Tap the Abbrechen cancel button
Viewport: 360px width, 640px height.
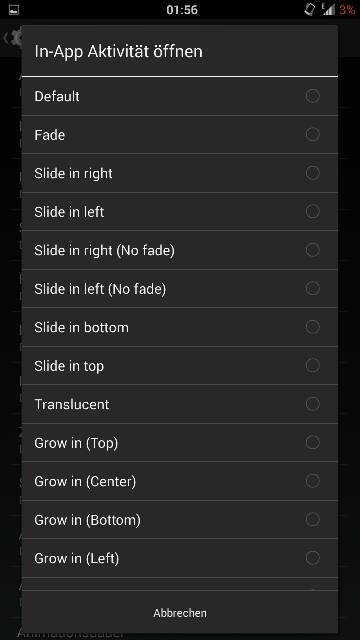180,613
